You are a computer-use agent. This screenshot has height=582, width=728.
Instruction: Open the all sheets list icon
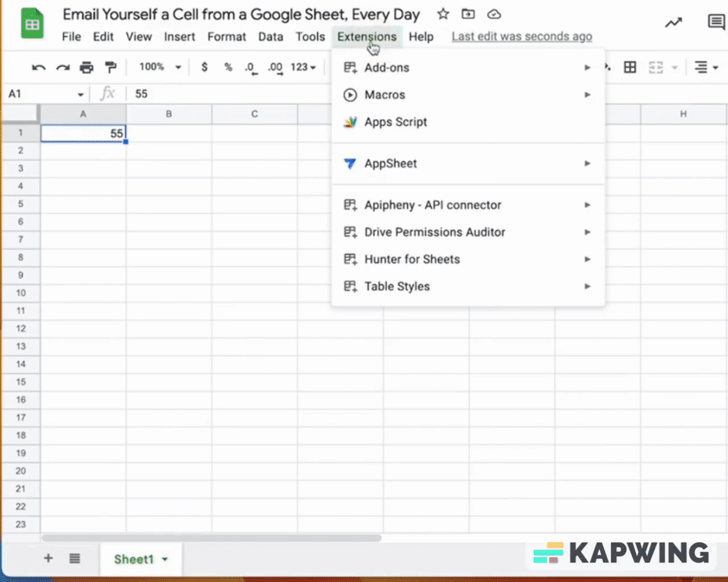tap(75, 558)
